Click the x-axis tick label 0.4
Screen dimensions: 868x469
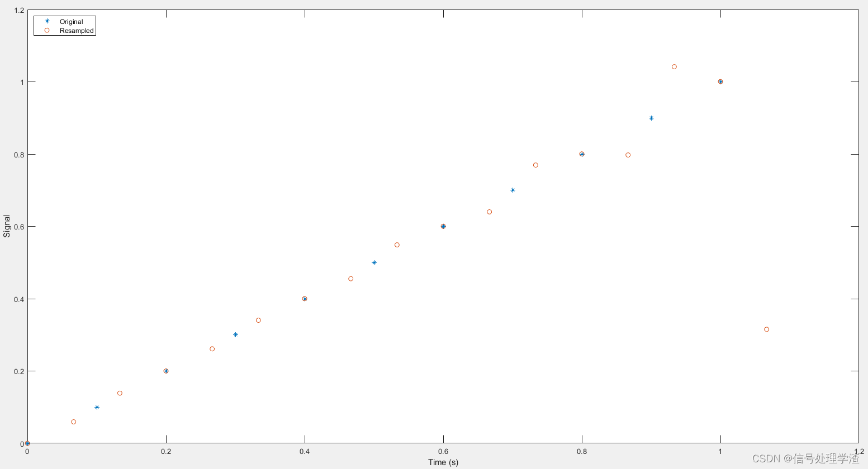(305, 451)
